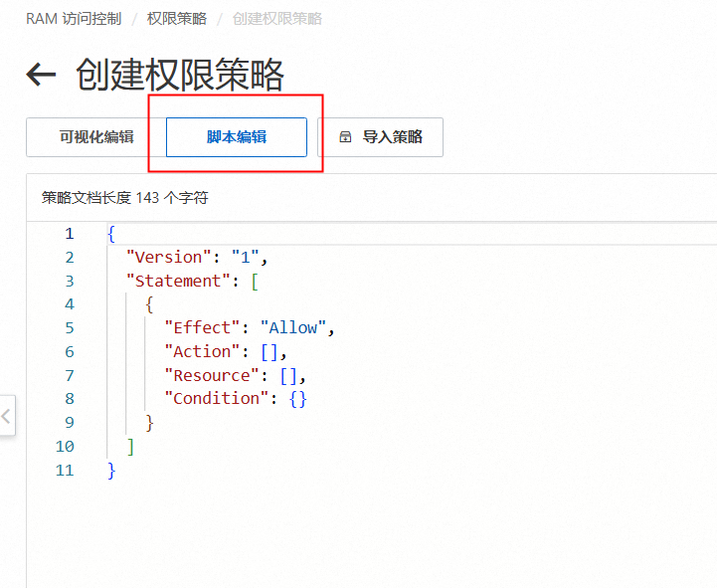This screenshot has width=717, height=588.
Task: Click the 创建权限策略 breadcrumb item
Action: click(x=277, y=19)
